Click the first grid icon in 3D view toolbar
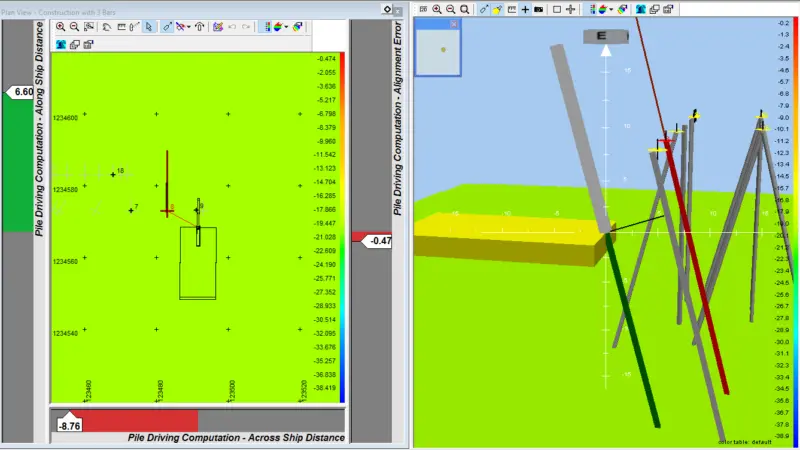The image size is (800, 450). click(423, 9)
